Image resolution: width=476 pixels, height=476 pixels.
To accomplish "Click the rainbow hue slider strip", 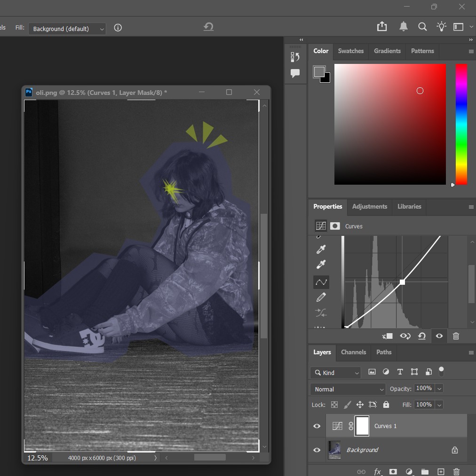I will pyautogui.click(x=461, y=124).
